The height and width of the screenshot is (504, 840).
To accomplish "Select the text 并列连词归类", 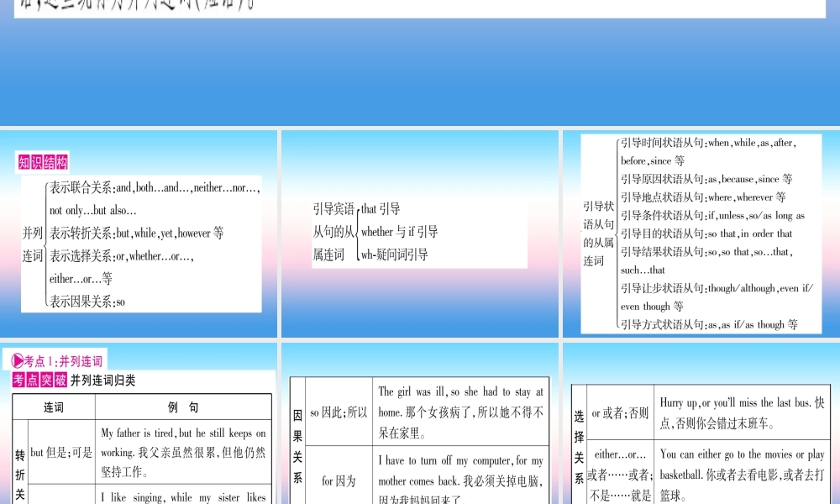I will tap(102, 381).
